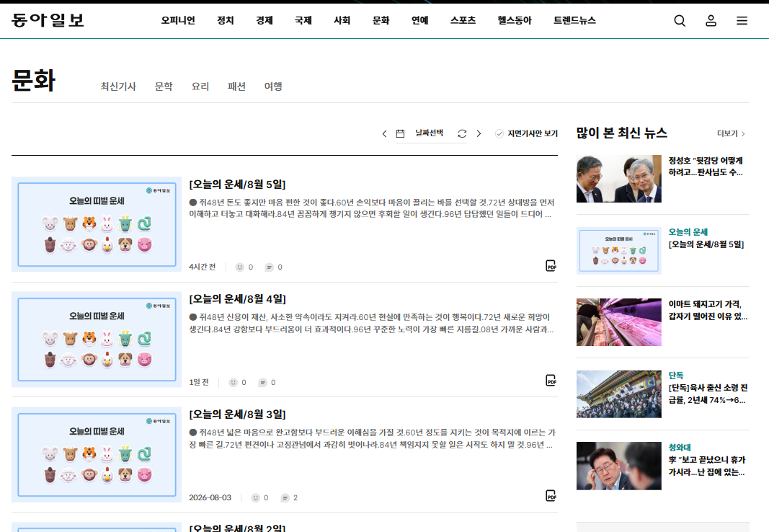Select the 패션 sub-tab
Screen dimensions: 769x532
[x=236, y=87]
